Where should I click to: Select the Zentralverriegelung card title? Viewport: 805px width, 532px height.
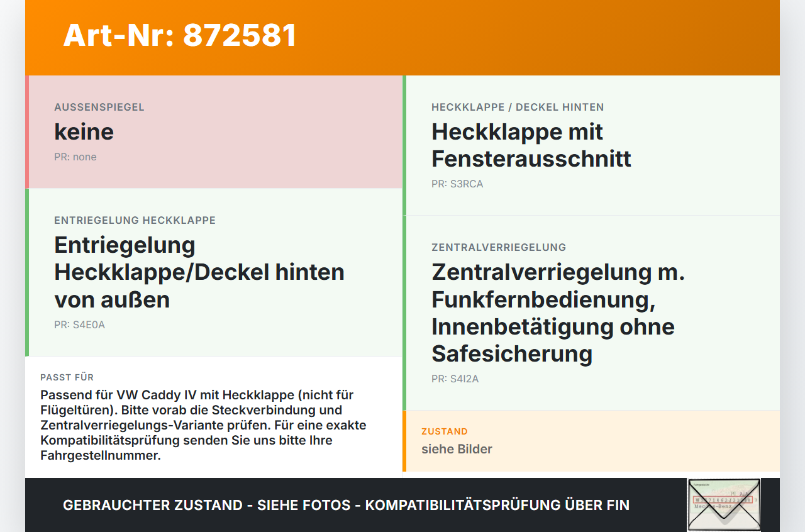tap(558, 313)
